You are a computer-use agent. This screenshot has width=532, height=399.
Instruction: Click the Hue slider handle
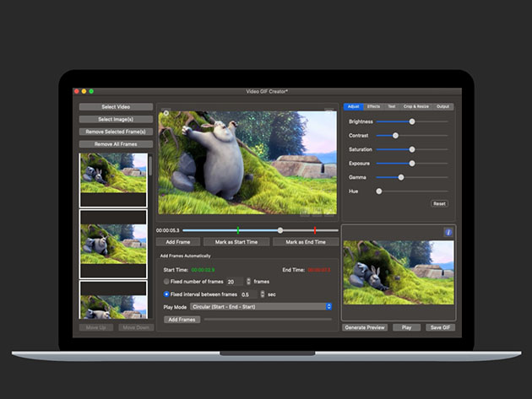[379, 191]
